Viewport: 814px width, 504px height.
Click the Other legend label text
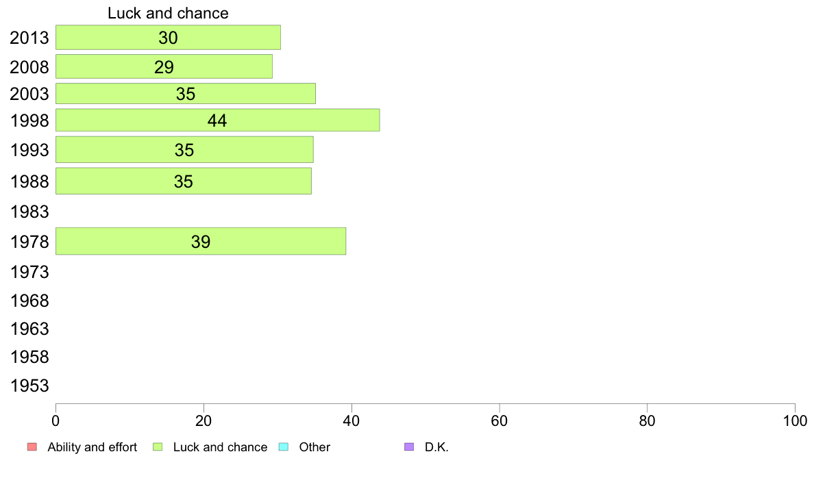tap(314, 447)
